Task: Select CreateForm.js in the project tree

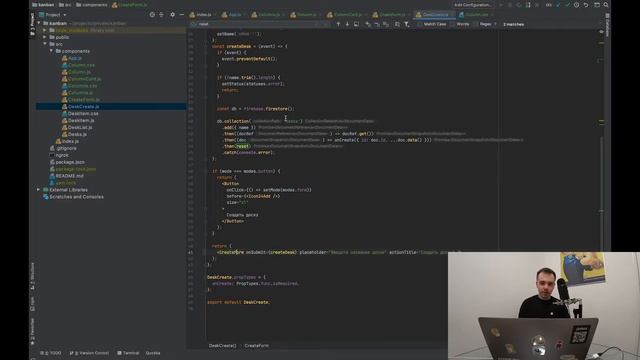Action: pos(83,100)
